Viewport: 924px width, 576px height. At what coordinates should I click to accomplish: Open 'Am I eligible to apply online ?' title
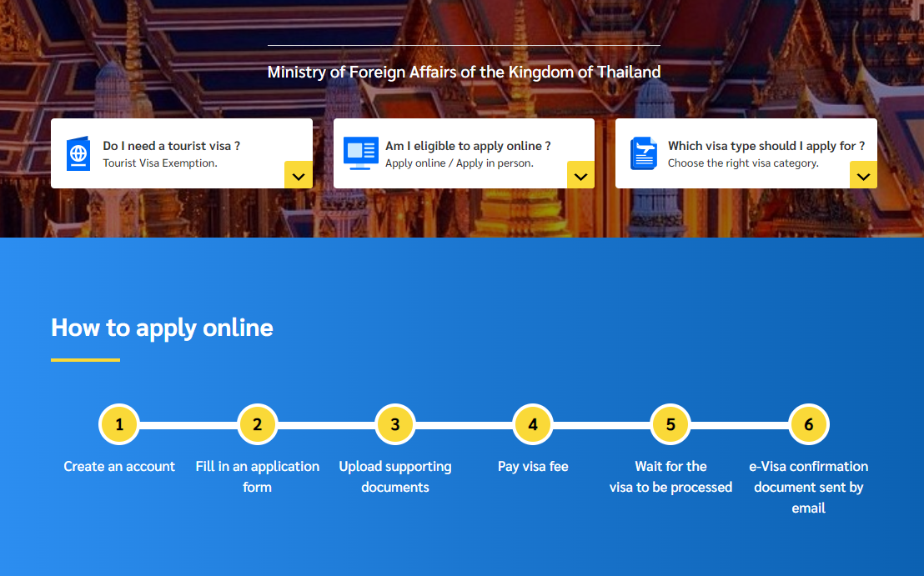click(468, 146)
